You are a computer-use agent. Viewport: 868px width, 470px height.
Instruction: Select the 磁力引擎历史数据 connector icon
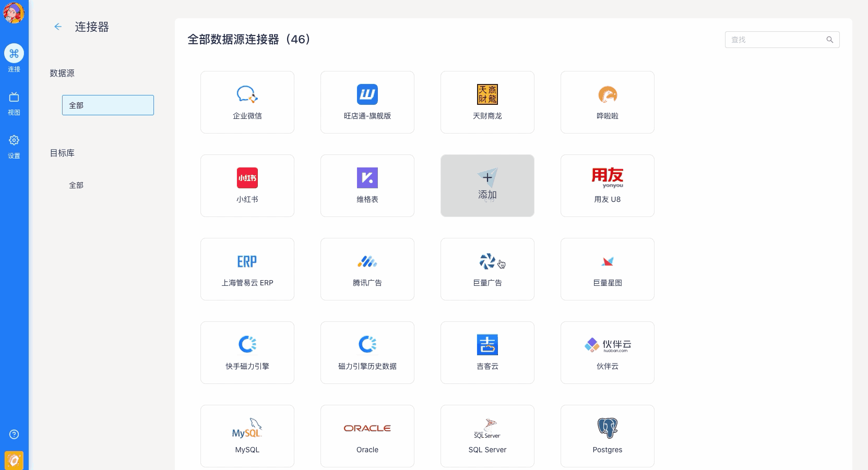367,344
